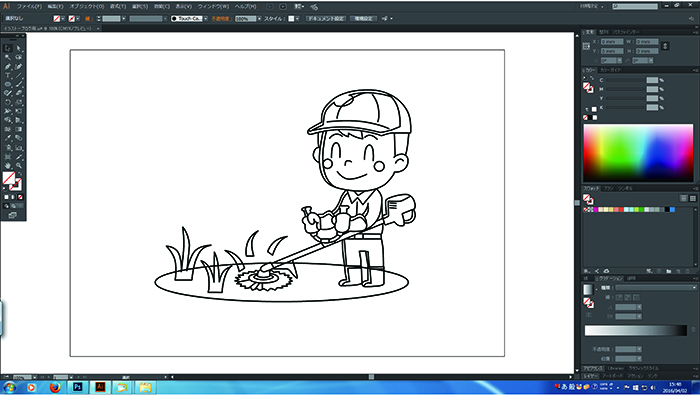Image resolution: width=700 pixels, height=395 pixels.
Task: Click Photoshop icon in Windows taskbar
Action: tap(78, 387)
